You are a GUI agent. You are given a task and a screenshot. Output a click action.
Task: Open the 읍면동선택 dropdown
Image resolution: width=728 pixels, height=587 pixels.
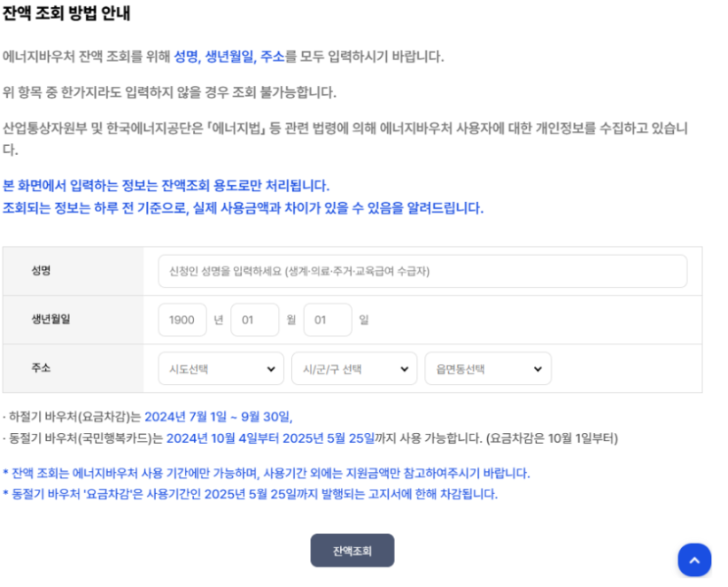(488, 368)
